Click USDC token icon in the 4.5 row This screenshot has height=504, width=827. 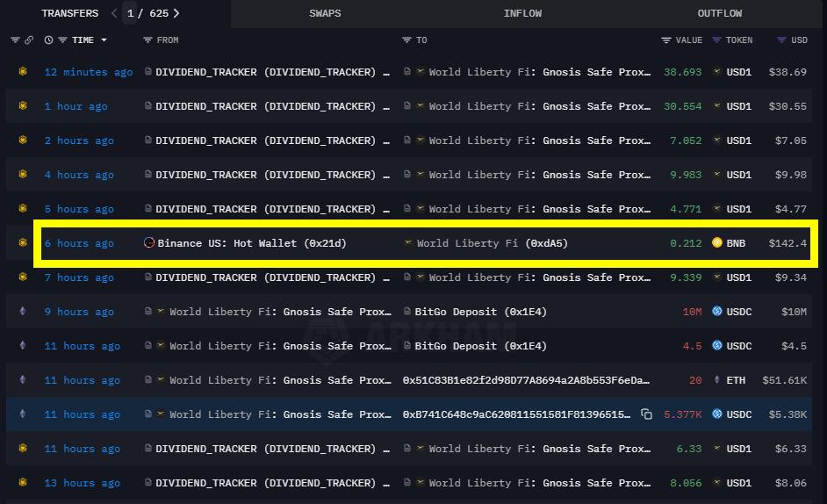pyautogui.click(x=716, y=346)
